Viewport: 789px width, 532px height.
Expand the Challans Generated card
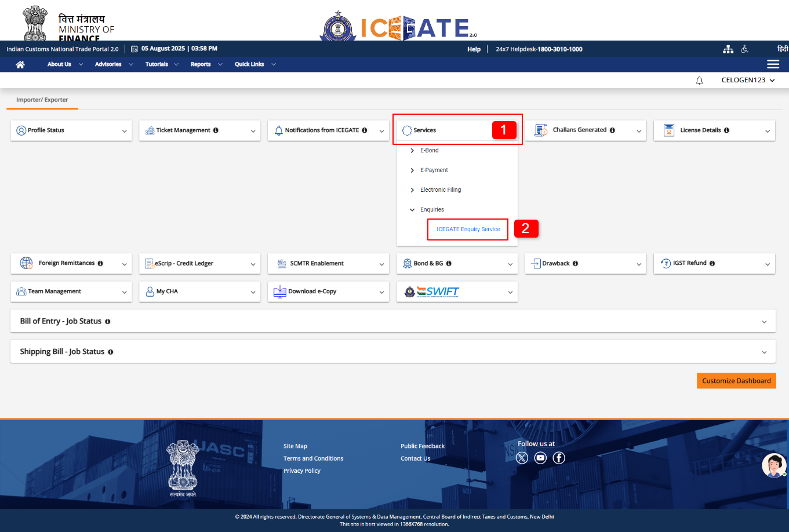tap(639, 131)
